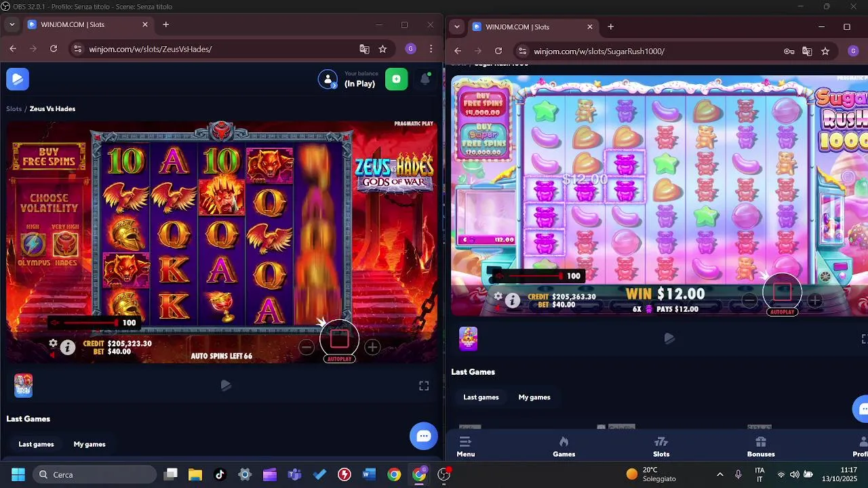The width and height of the screenshot is (868, 488).
Task: Decrease bet in Sugar Rush
Action: pyautogui.click(x=749, y=300)
